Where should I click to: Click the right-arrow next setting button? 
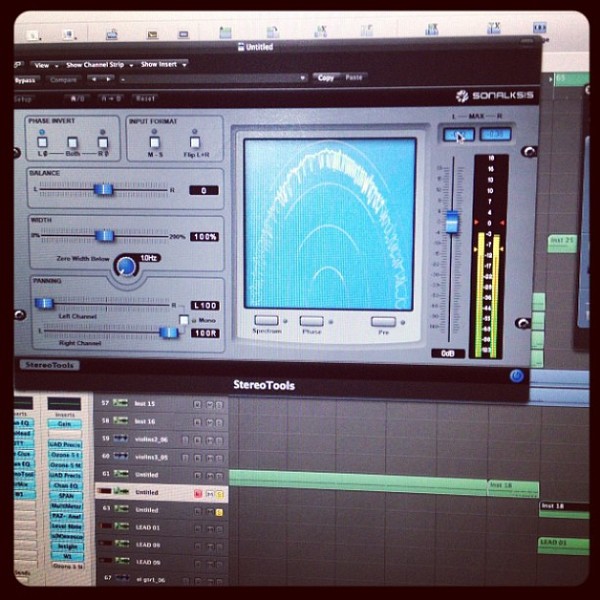click(x=108, y=79)
